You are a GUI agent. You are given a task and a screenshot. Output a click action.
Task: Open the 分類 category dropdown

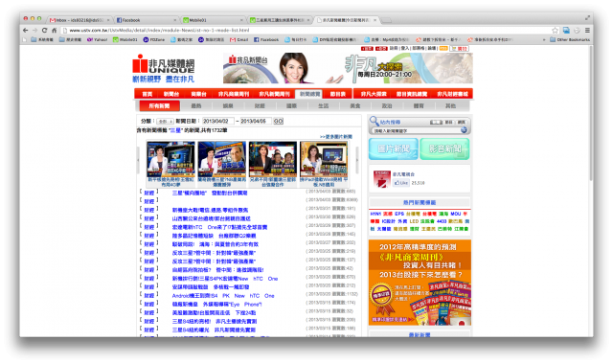165,122
